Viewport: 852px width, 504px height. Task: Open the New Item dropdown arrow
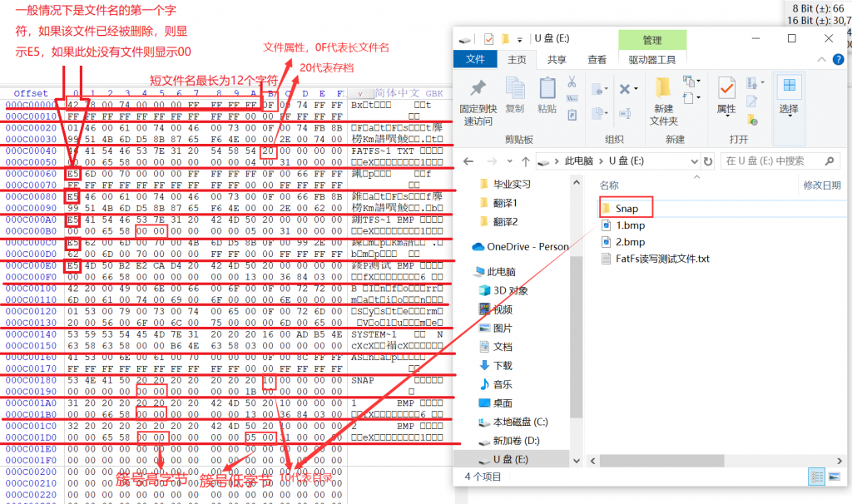698,82
